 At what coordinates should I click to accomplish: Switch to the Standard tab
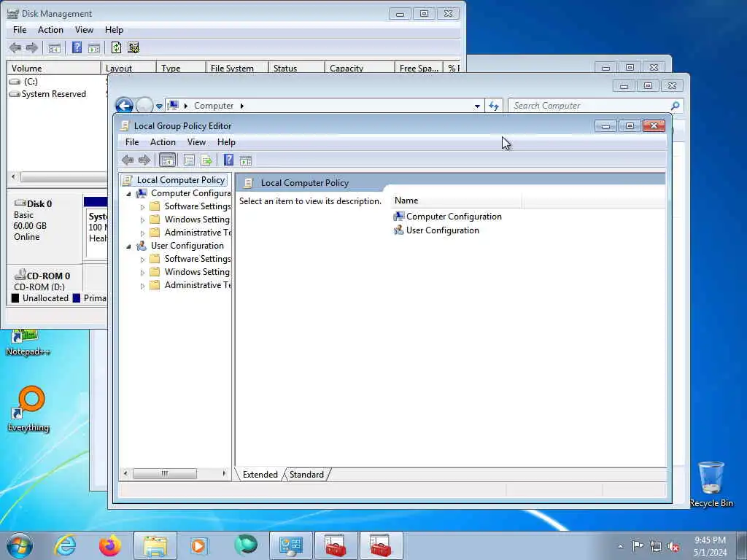click(x=306, y=475)
